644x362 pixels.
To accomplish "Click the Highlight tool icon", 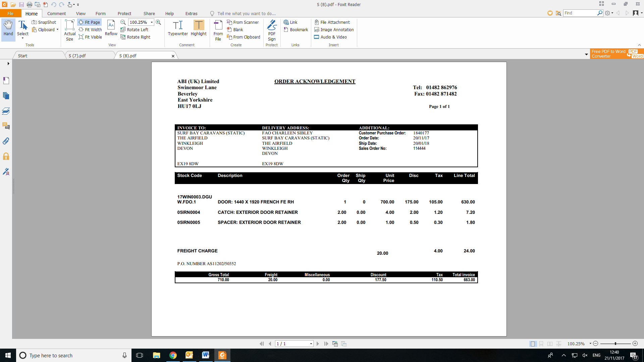I will 199,25.
